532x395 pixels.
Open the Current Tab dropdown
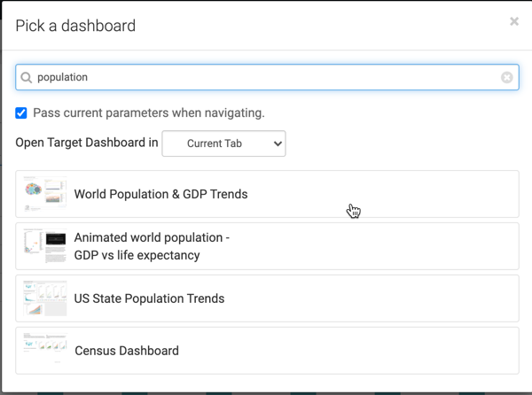(x=223, y=143)
